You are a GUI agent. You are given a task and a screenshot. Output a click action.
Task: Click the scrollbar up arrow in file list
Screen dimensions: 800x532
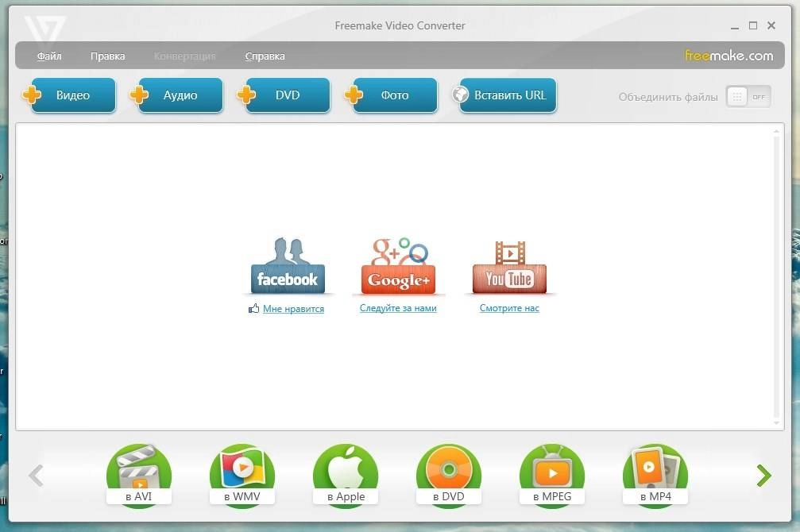click(x=776, y=132)
